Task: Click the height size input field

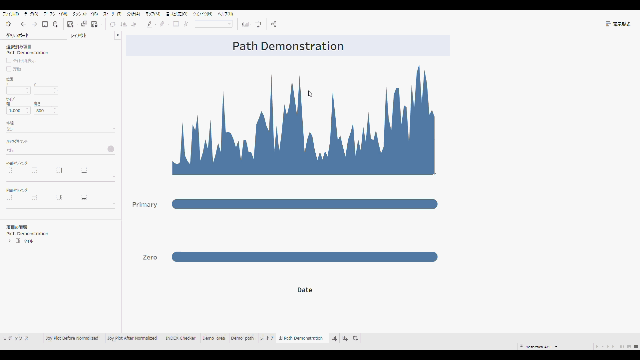Action: tap(45, 110)
